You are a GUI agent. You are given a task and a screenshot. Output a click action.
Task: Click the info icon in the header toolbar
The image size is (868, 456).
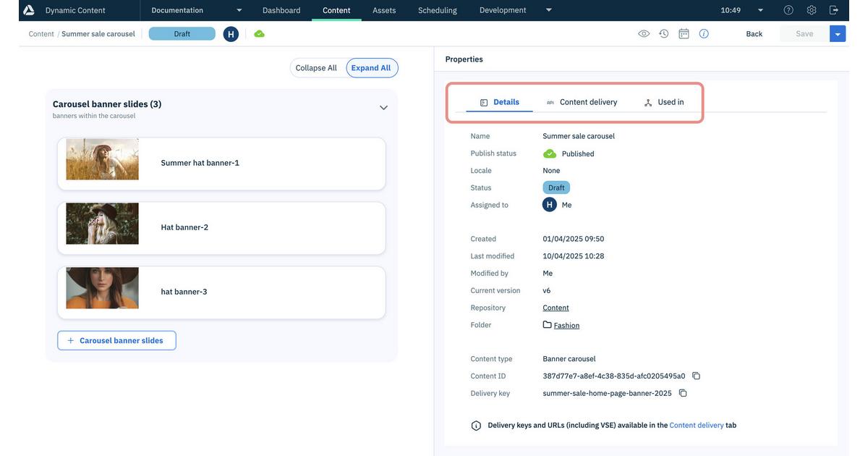pos(704,34)
